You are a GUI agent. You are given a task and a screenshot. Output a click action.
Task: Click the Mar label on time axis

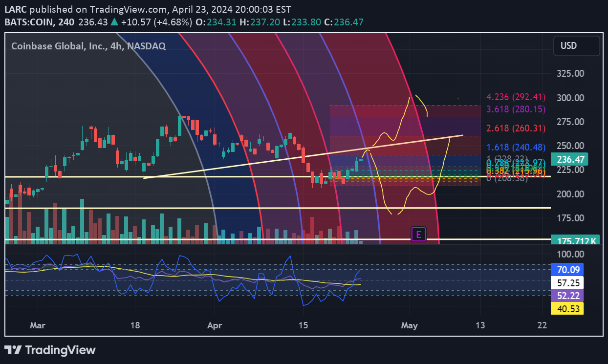pos(37,325)
